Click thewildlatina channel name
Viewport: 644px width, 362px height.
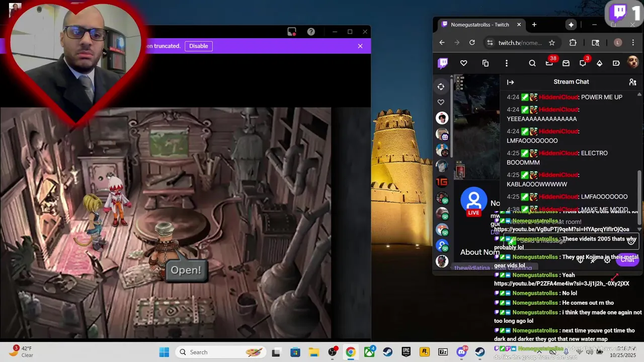click(471, 268)
